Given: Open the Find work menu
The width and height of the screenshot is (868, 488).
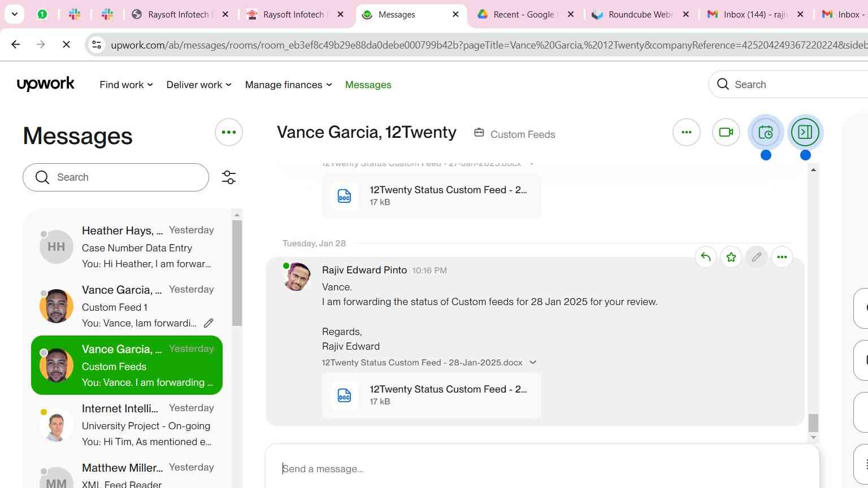Looking at the screenshot, I should [x=126, y=85].
